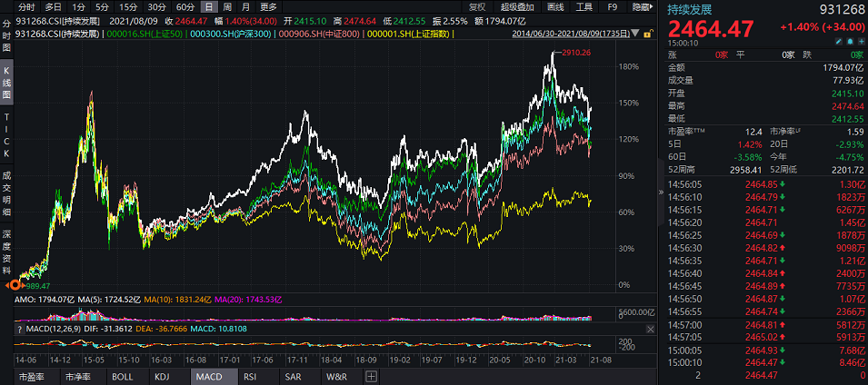Click the 复权 button
The height and width of the screenshot is (385, 868).
point(477,7)
